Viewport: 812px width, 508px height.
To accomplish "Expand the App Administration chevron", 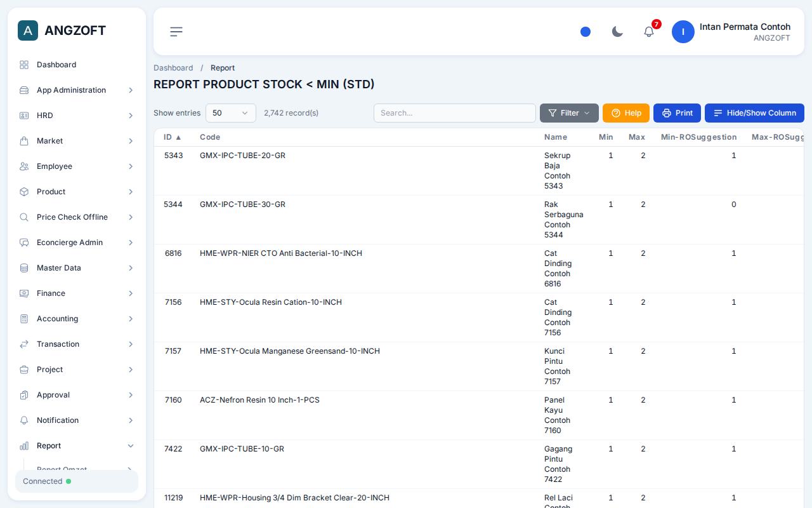I will coord(131,90).
